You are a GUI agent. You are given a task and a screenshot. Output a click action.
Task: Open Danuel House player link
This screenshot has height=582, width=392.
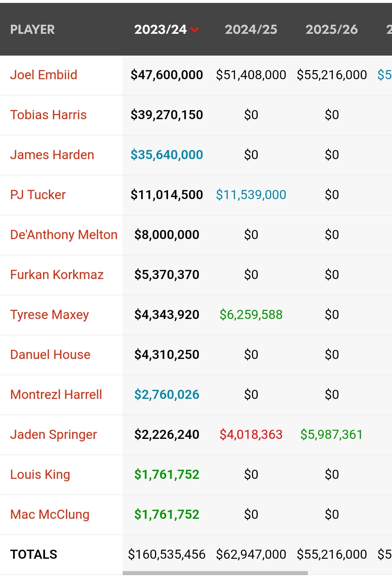[50, 355]
